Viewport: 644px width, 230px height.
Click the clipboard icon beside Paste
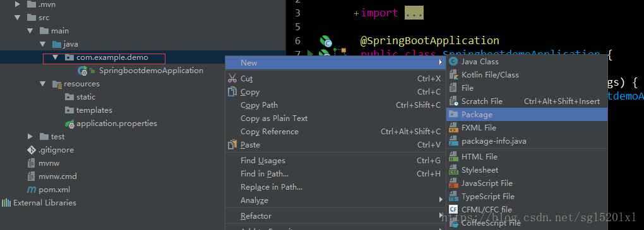[x=232, y=145]
